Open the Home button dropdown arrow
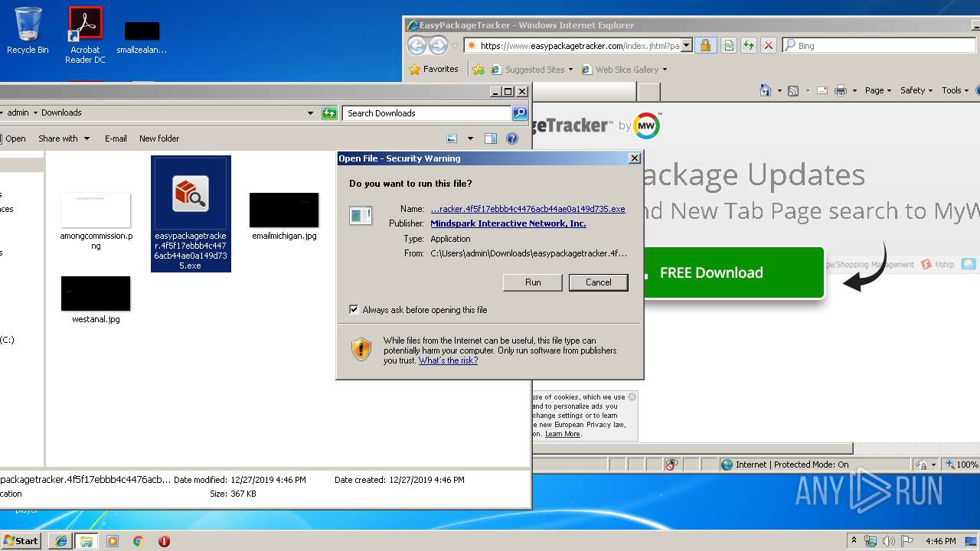The image size is (980, 551). click(779, 90)
